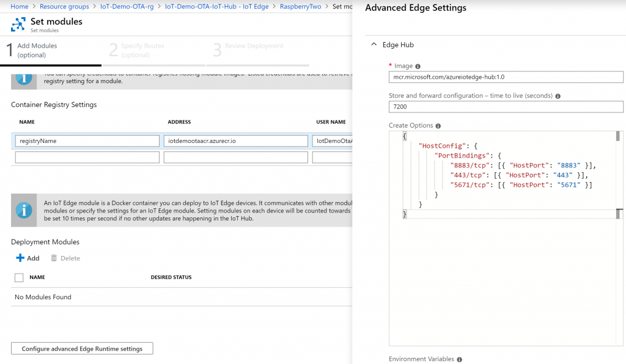Click the ADDRESS column header
This screenshot has width=626, height=364.
pos(179,122)
